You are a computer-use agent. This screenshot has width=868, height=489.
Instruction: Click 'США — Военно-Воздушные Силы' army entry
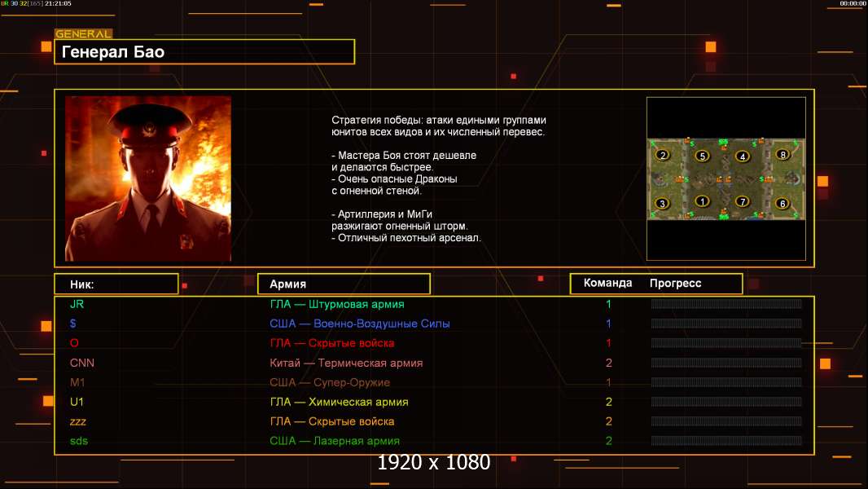coord(360,324)
